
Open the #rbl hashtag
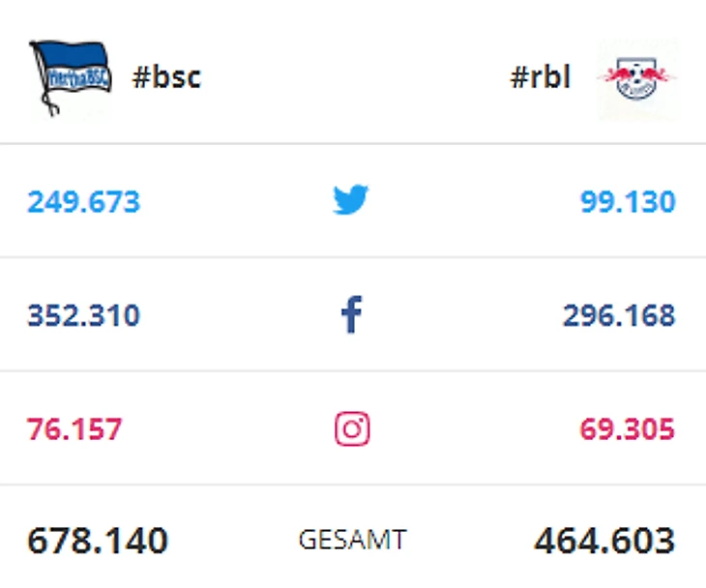click(540, 77)
